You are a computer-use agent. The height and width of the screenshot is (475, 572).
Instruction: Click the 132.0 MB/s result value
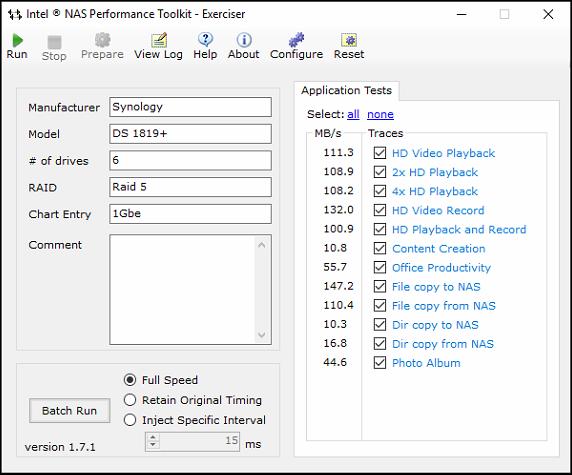click(x=339, y=210)
